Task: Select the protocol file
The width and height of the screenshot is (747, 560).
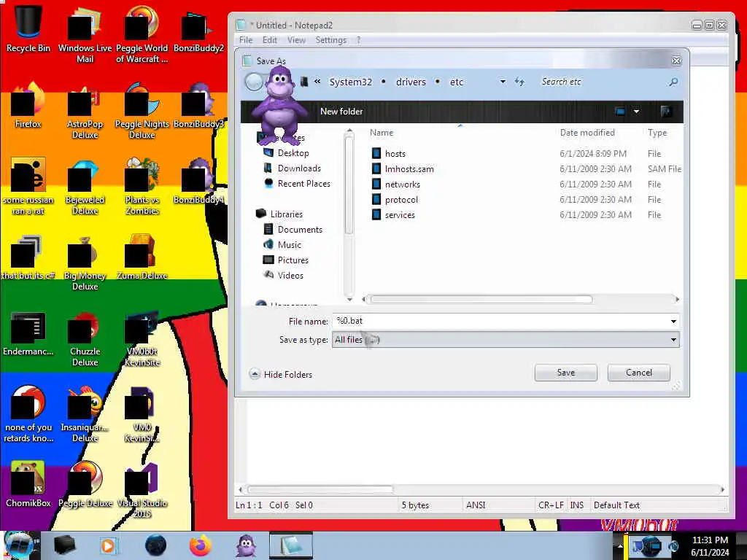Action: [401, 199]
